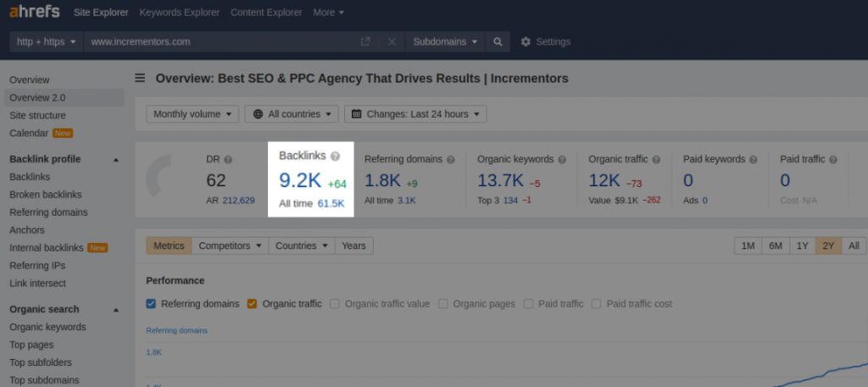868x387 pixels.
Task: Click the 9.2K backlinks value
Action: [x=300, y=181]
